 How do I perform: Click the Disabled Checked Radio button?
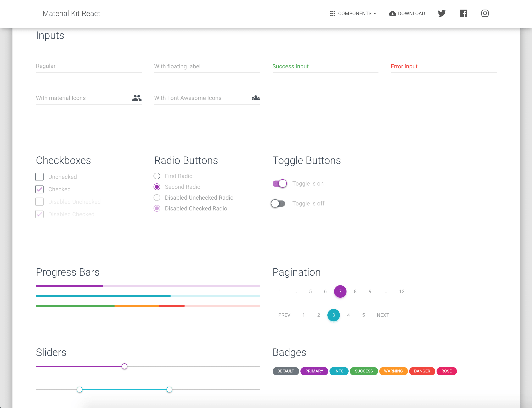click(x=157, y=208)
